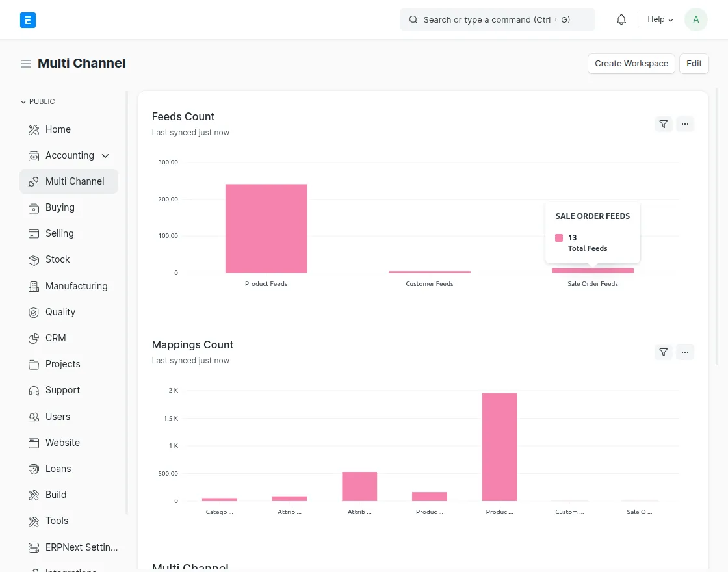Click the Manufacturing sidebar icon
Viewport: 728px width, 572px height.
pos(34,287)
